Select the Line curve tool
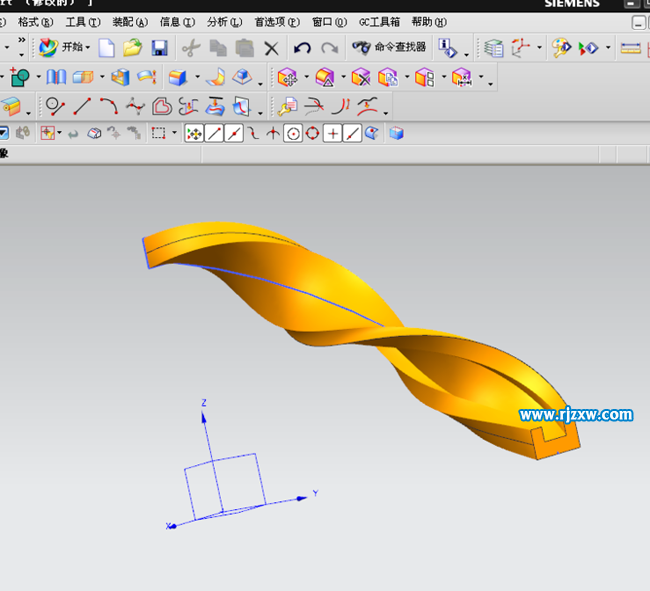 (82, 106)
